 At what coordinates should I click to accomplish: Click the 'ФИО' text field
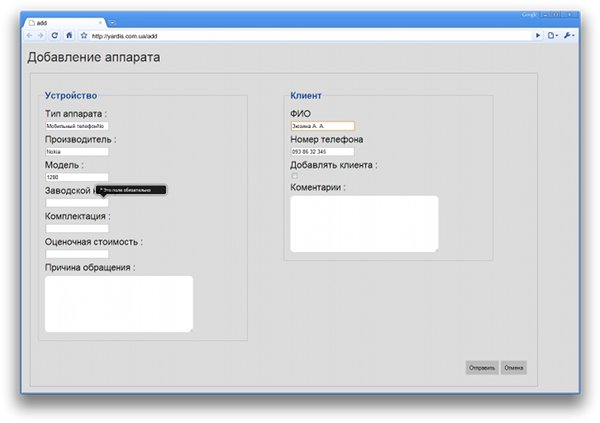[x=322, y=126]
